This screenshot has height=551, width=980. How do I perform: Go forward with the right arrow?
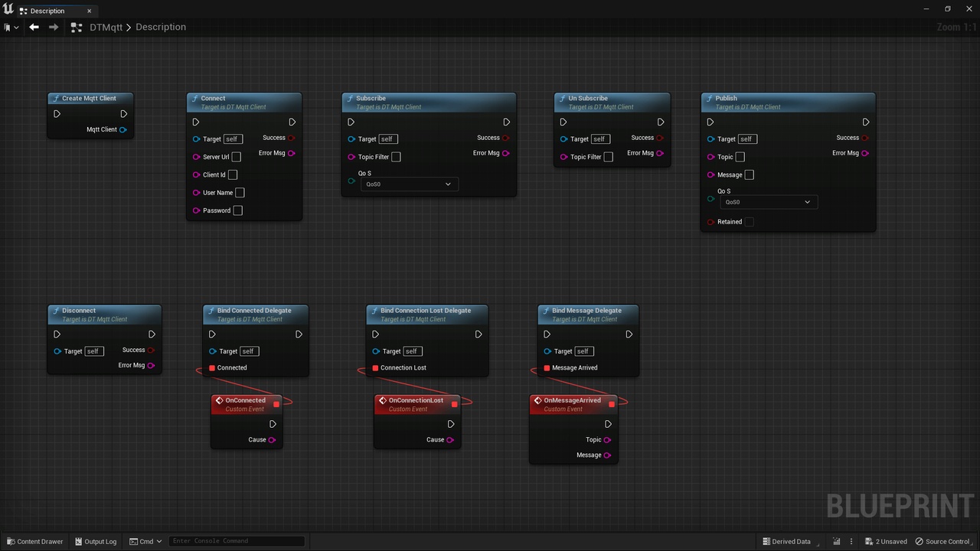[x=54, y=27]
